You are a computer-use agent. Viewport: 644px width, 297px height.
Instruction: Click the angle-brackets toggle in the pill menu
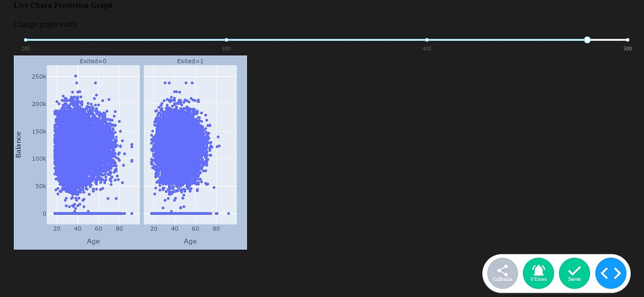[611, 273]
